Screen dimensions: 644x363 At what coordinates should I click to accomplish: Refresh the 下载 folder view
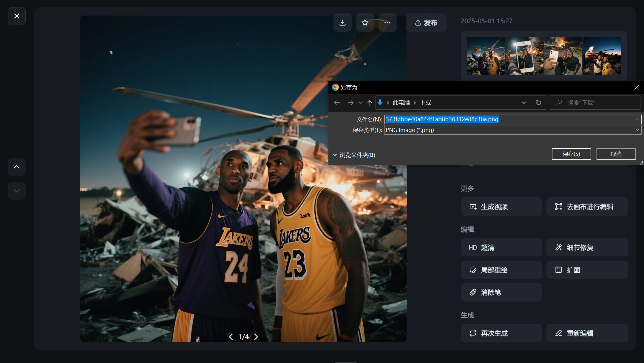(x=538, y=103)
